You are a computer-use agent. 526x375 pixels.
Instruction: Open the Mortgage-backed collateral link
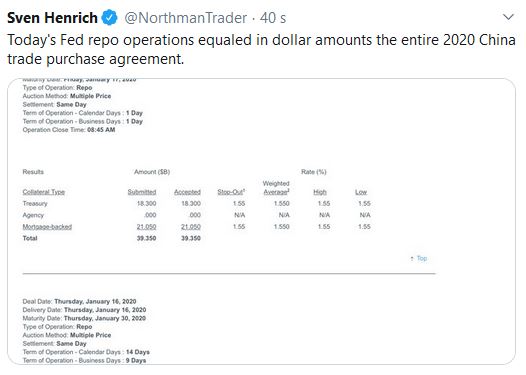tap(47, 227)
